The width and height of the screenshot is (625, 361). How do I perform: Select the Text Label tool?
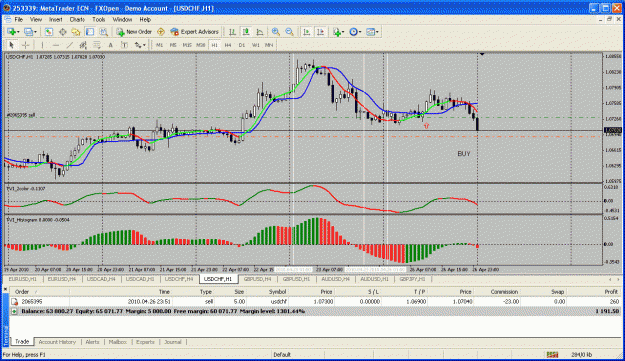tap(124, 45)
